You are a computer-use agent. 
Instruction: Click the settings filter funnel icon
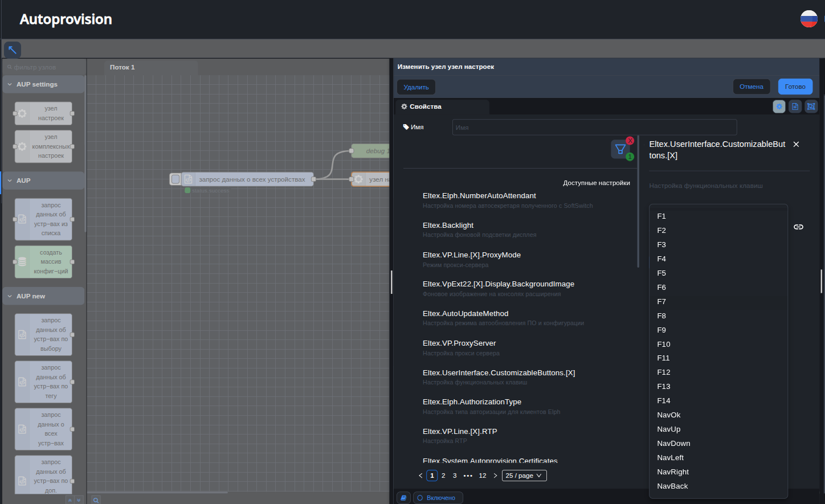[x=620, y=149]
